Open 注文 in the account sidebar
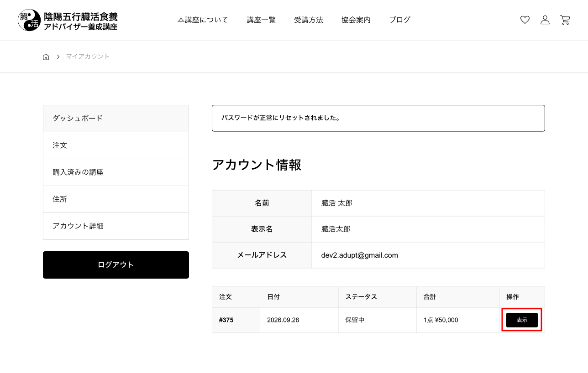588x373 pixels. click(116, 145)
